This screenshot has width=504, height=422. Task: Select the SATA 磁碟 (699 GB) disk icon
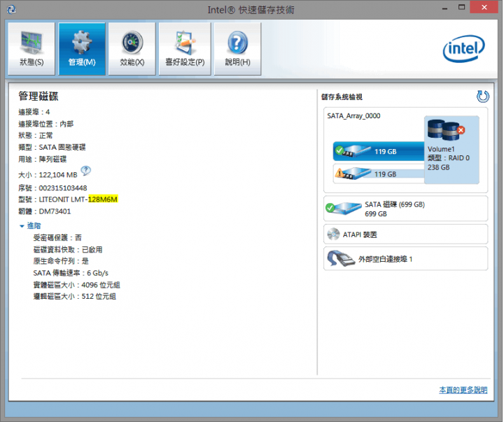[343, 209]
